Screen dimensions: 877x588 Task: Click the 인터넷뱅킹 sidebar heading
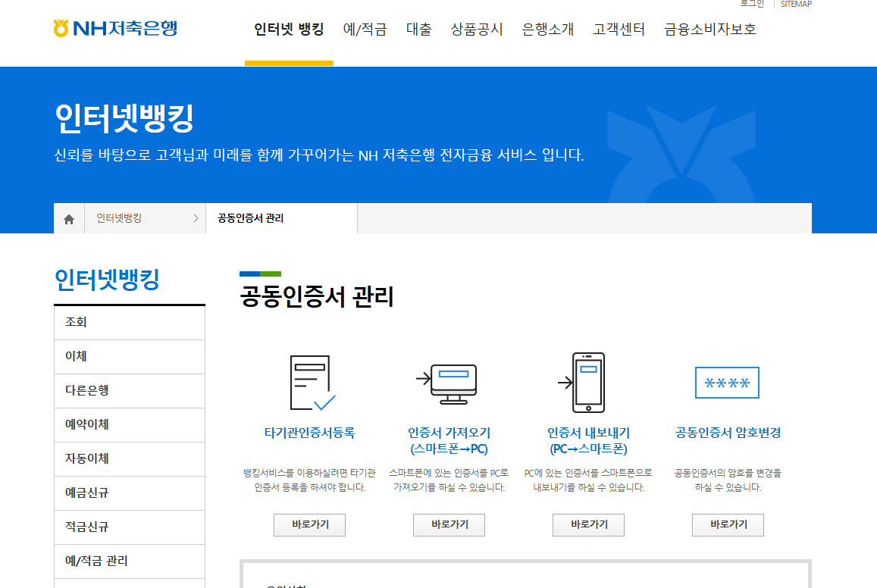107,280
